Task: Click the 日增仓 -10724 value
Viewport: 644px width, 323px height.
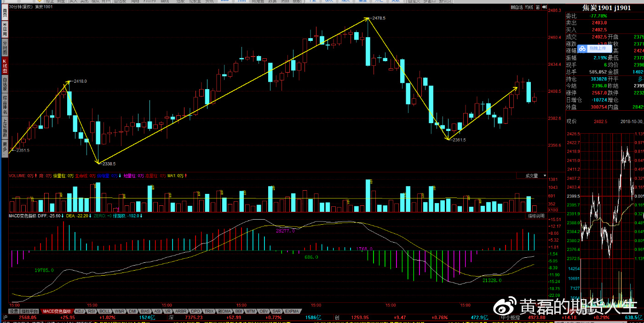Action: coord(599,100)
